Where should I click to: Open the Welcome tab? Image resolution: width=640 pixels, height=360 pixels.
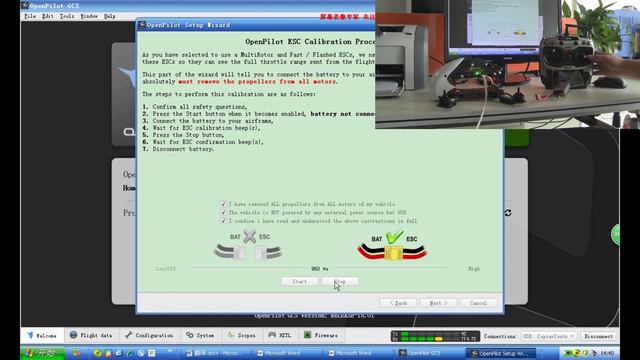tap(42, 335)
